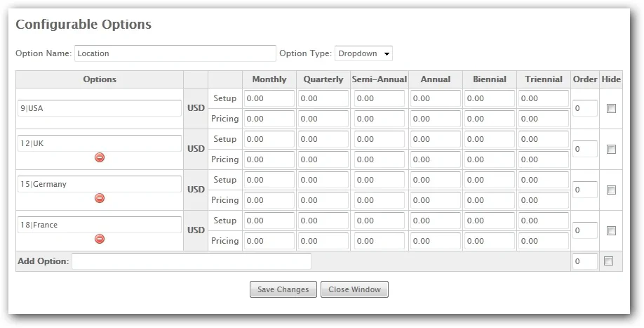Check the Hide box in Add Option row
Viewport: 644px width, 328px height.
(x=609, y=261)
